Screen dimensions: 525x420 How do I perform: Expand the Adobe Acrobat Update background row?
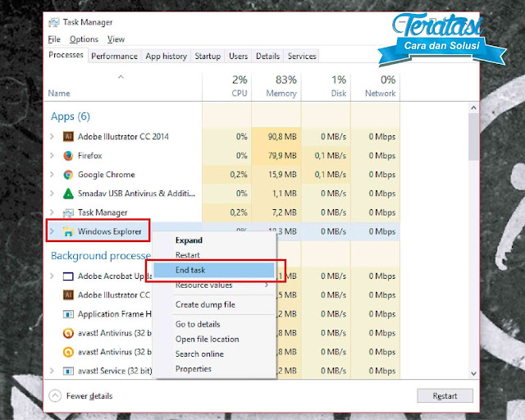tap(52, 276)
